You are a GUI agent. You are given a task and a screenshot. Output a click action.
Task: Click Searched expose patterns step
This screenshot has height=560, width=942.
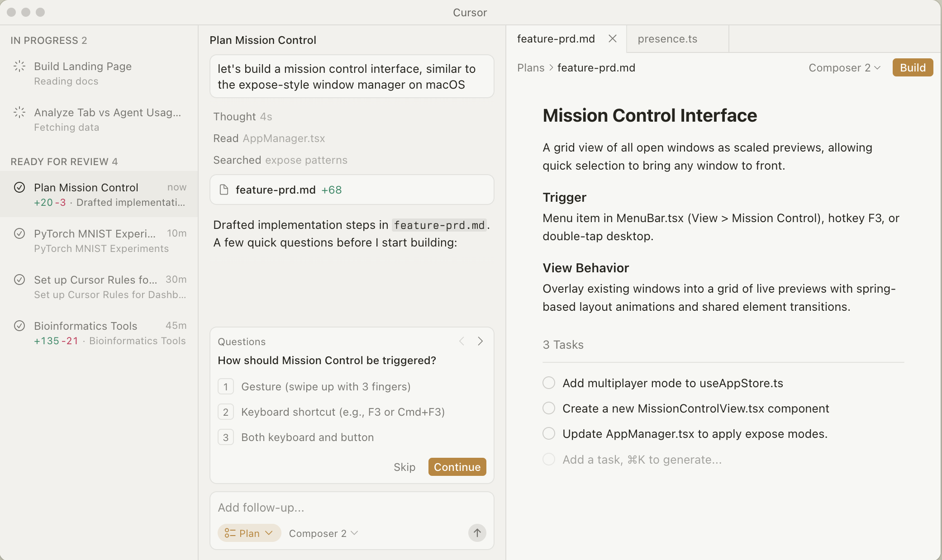(x=280, y=160)
